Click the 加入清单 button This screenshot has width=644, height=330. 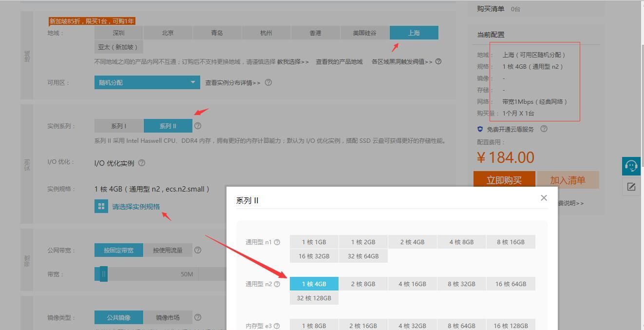[568, 180]
